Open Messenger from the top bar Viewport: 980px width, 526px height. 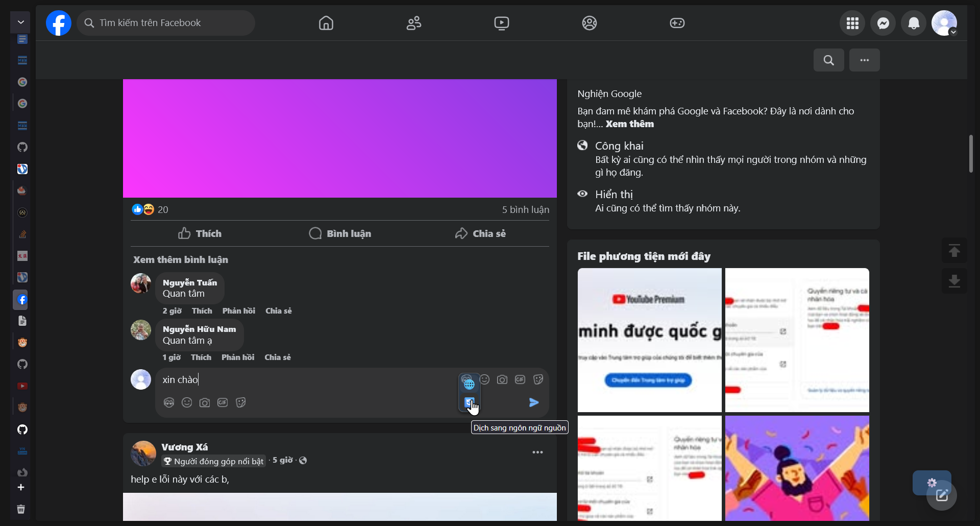pos(884,23)
